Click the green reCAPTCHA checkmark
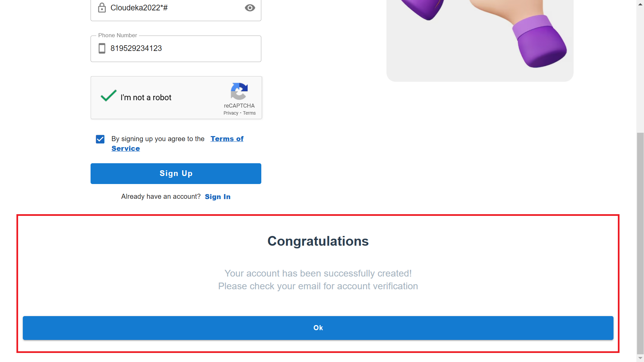Image resolution: width=644 pixels, height=362 pixels. [x=108, y=96]
